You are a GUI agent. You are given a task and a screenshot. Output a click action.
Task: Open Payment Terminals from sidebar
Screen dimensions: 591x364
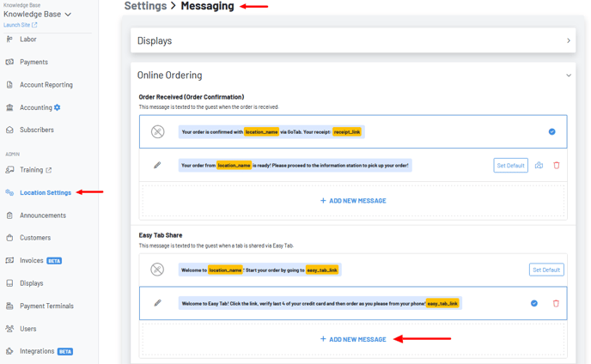pyautogui.click(x=46, y=306)
